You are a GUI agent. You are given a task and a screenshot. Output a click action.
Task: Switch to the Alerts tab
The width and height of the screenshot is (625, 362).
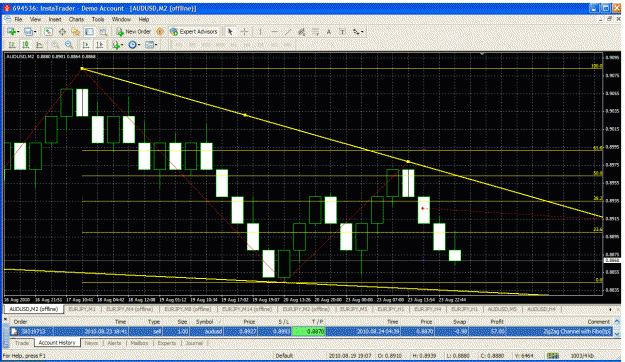tap(114, 343)
